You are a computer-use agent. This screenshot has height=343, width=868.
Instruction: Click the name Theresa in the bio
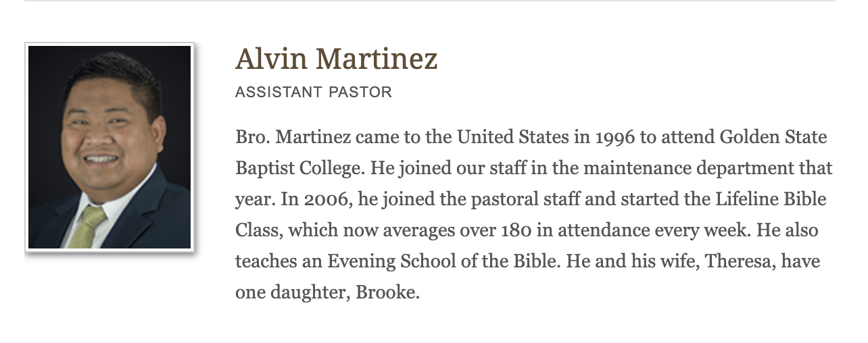click(738, 261)
